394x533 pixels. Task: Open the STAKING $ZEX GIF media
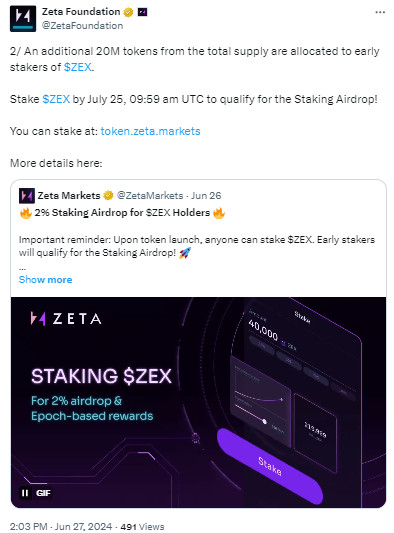(x=199, y=402)
